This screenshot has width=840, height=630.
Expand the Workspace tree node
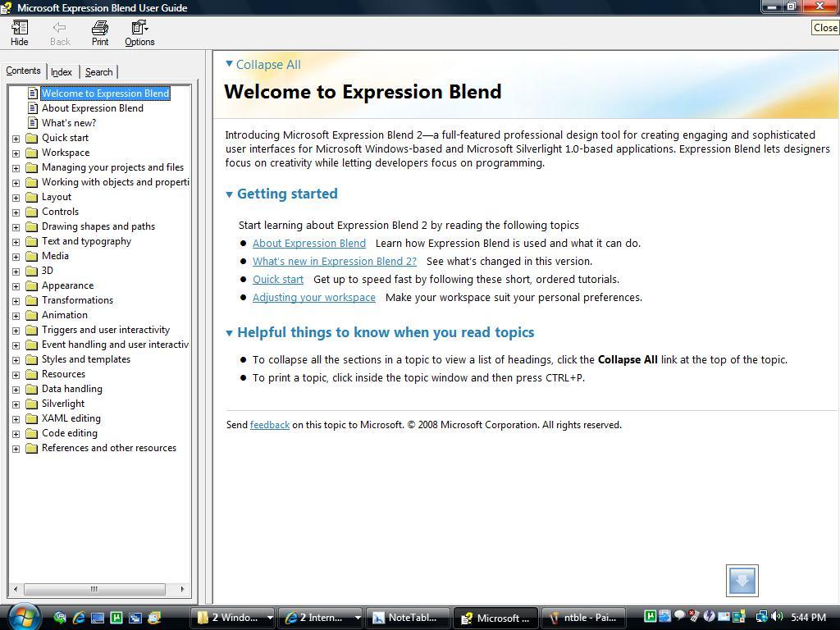16,153
